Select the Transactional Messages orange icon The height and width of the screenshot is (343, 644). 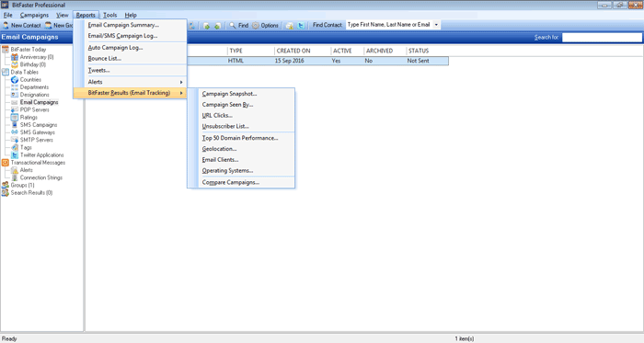[6, 163]
